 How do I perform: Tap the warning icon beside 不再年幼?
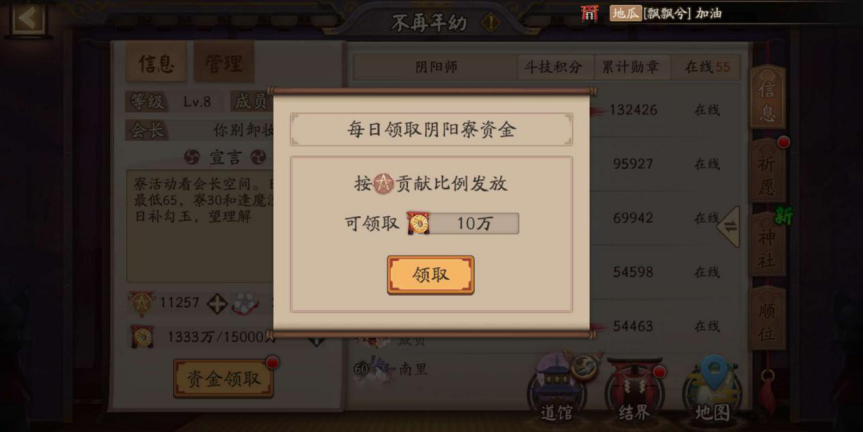tap(490, 23)
